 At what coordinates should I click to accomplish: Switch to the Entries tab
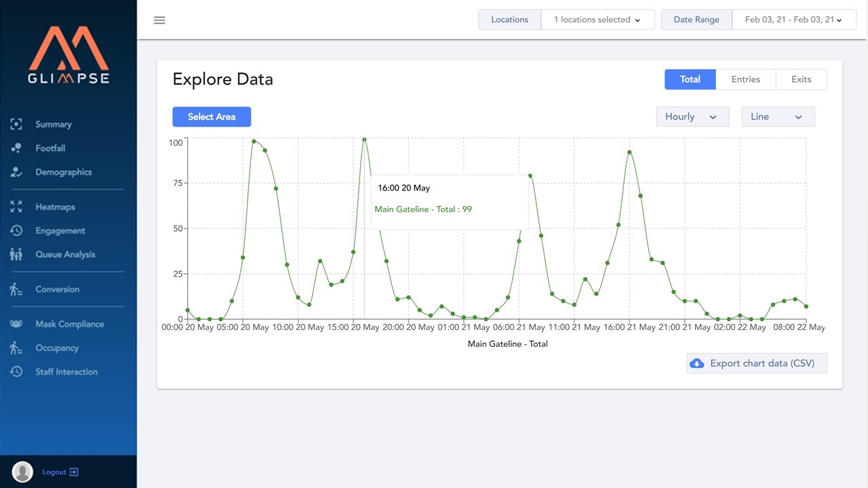pos(745,79)
